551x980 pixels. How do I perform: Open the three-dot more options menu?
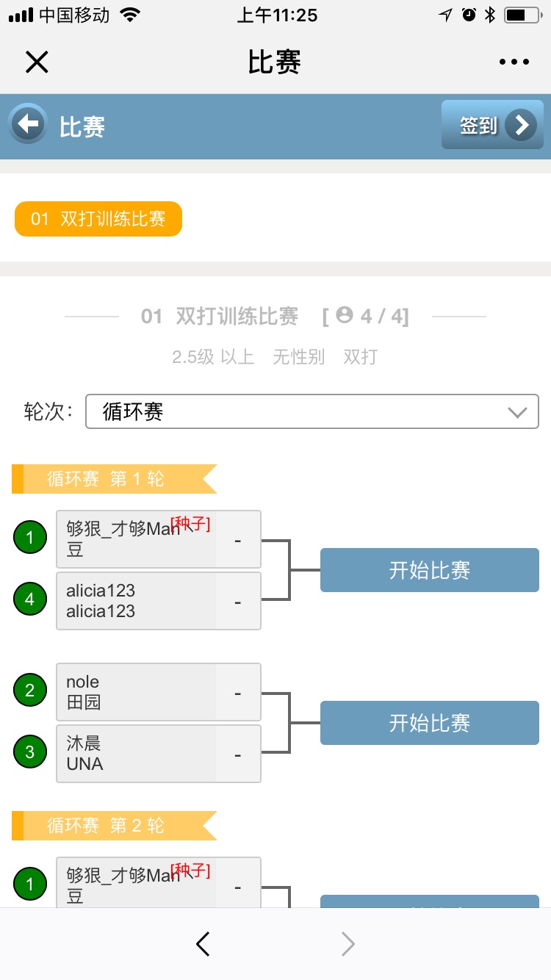tap(514, 62)
